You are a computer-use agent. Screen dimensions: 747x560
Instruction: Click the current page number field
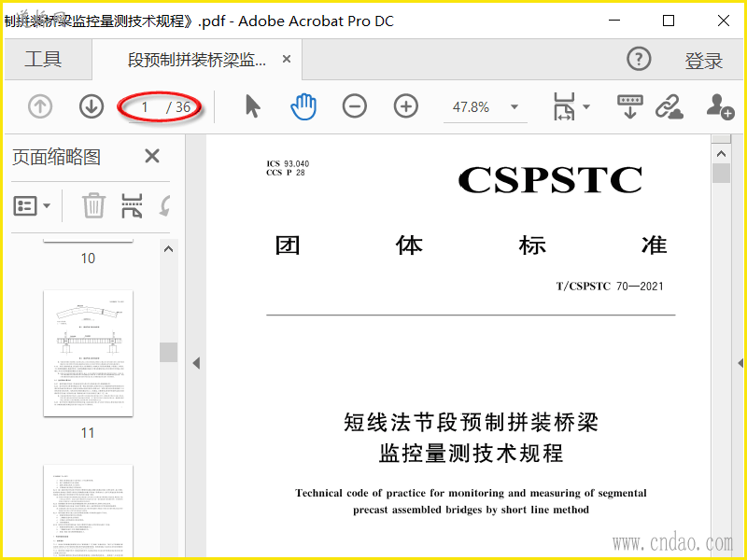145,107
